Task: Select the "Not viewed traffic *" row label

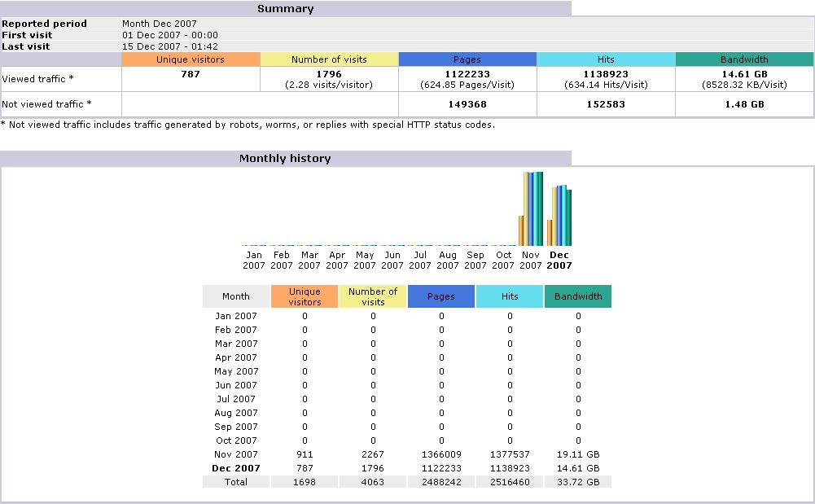Action: 46,104
